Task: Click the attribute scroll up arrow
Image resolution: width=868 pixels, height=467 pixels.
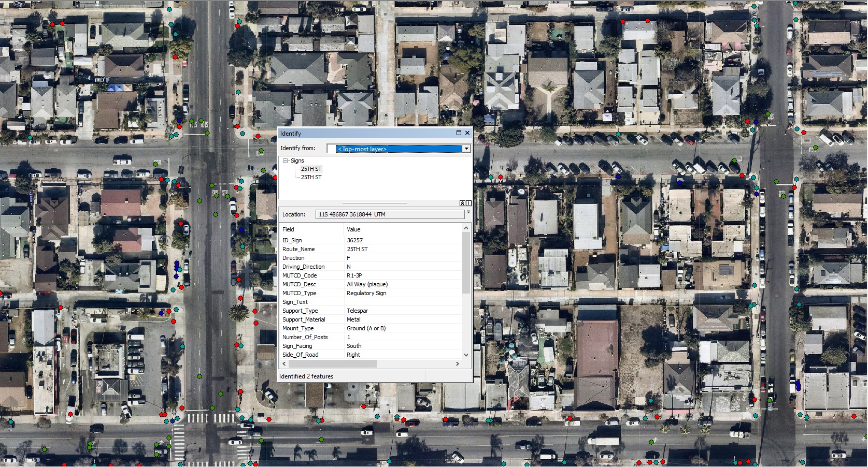Action: click(466, 228)
